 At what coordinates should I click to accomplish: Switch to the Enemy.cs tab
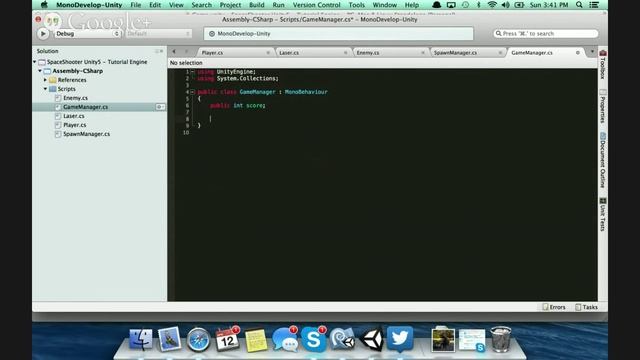point(368,53)
